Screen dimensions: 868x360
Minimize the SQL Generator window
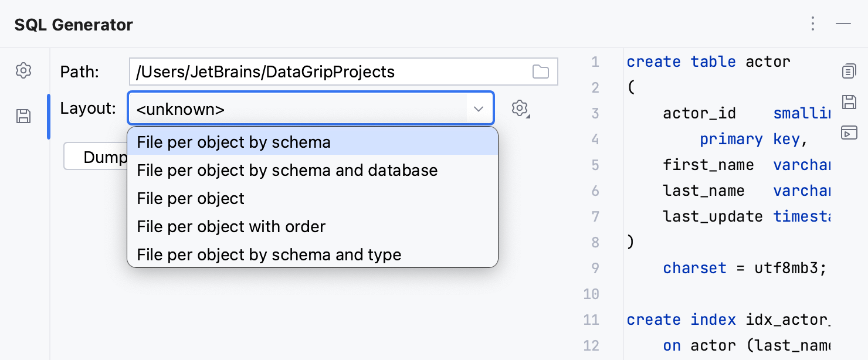[x=843, y=23]
